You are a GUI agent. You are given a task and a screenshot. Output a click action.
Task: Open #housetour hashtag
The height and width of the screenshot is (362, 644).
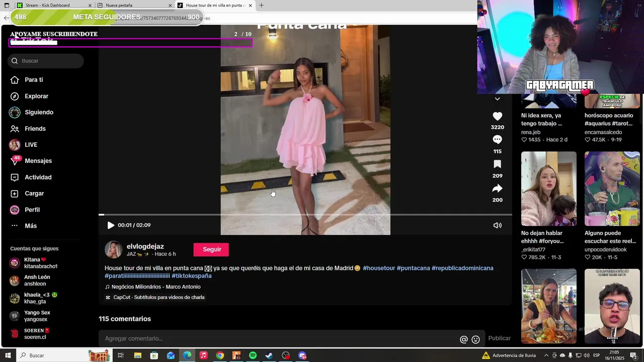(379, 268)
